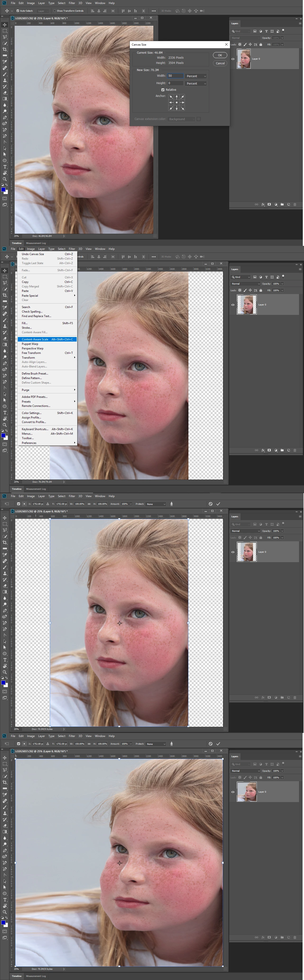The width and height of the screenshot is (304, 980).
Task: Pick the Eyedropper tool in the window showing the Edit menu
Action: pyautogui.click(x=5, y=307)
